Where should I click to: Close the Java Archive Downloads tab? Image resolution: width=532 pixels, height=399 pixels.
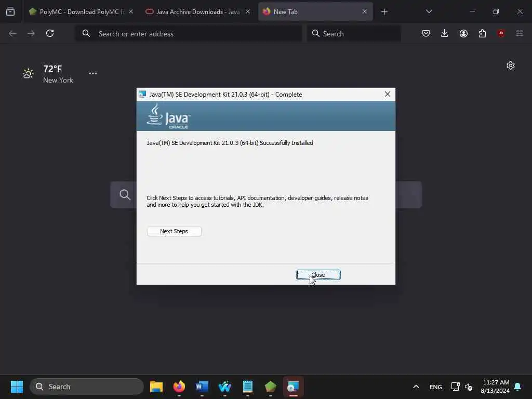(248, 11)
